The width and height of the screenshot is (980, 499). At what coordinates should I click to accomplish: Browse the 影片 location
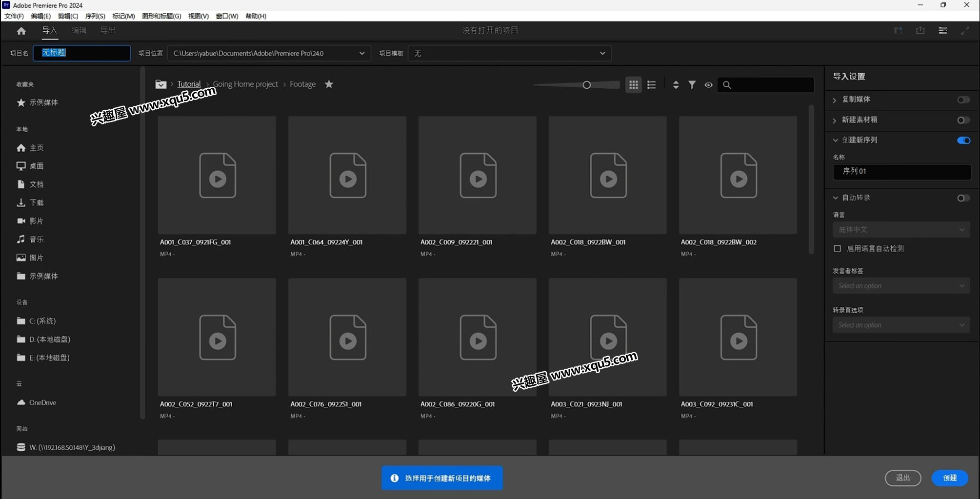(30, 221)
